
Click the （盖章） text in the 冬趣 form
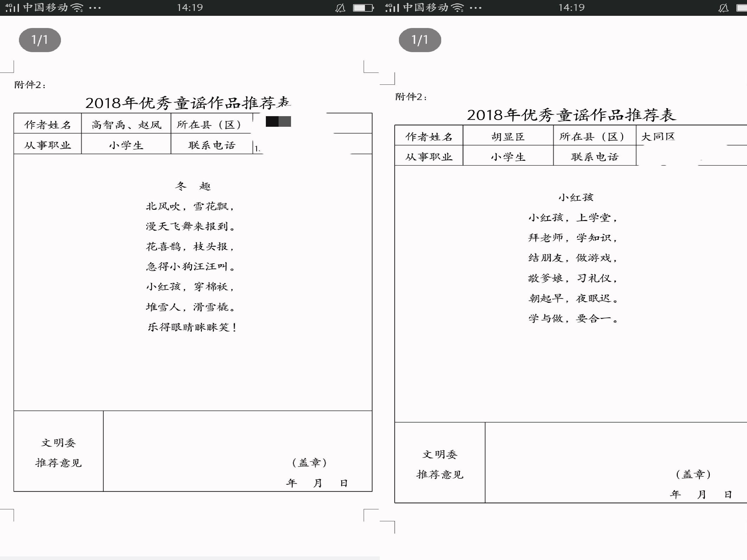click(309, 463)
